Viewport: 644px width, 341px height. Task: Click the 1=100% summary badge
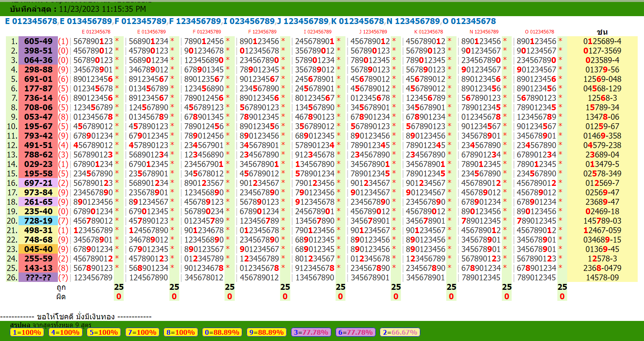click(27, 332)
